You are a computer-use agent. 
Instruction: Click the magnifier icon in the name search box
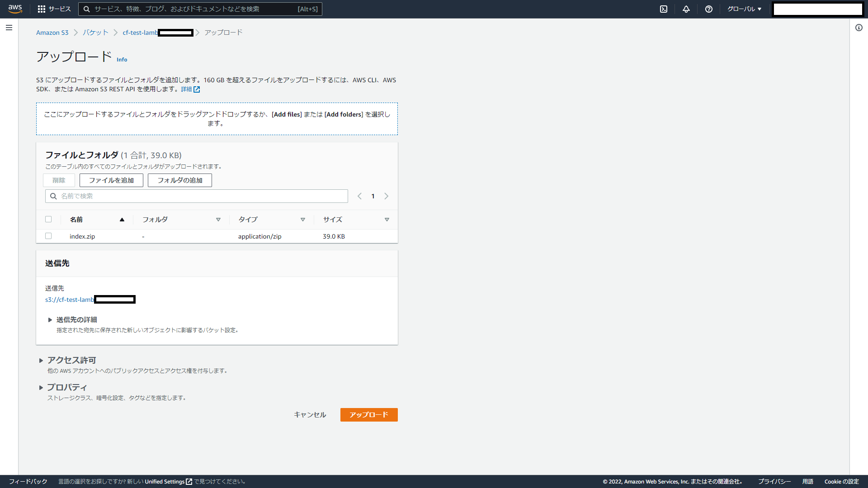pyautogui.click(x=53, y=196)
